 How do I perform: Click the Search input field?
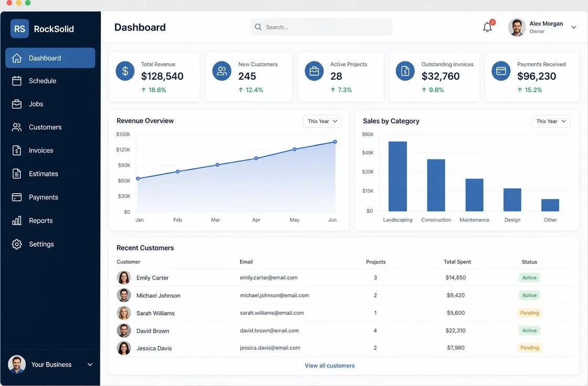tap(321, 27)
